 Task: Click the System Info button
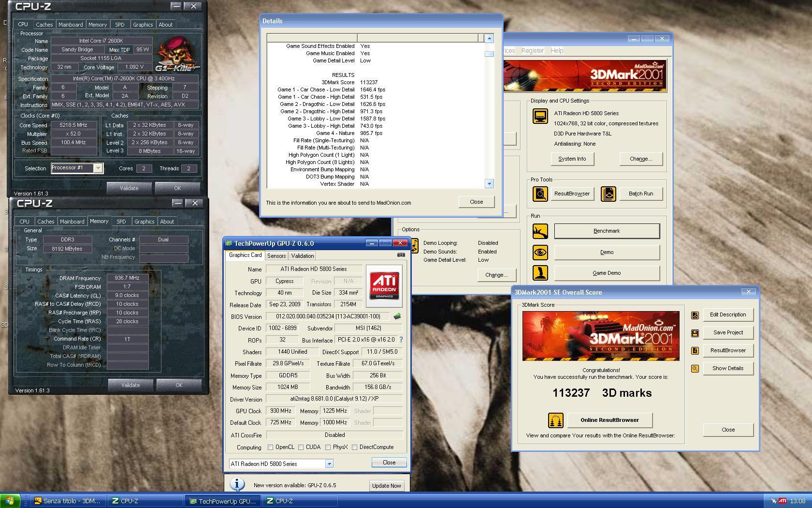pyautogui.click(x=572, y=159)
